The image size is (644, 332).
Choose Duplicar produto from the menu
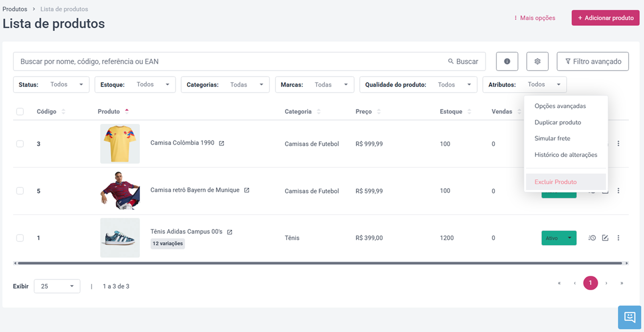[558, 122]
